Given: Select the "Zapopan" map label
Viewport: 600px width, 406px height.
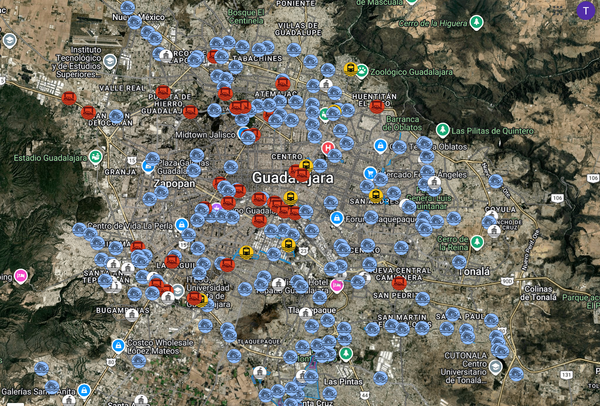Looking at the screenshot, I should point(174,184).
